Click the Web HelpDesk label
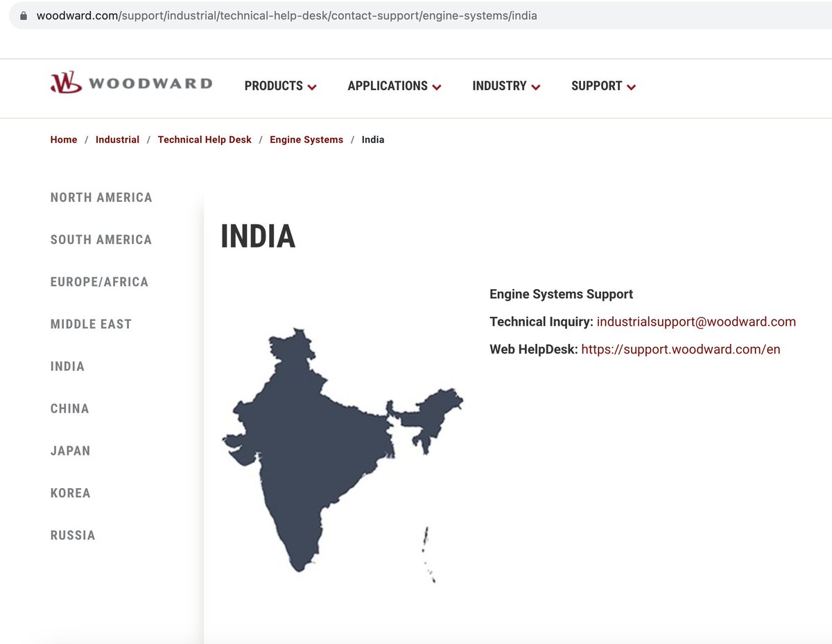832x644 pixels. [x=534, y=349]
